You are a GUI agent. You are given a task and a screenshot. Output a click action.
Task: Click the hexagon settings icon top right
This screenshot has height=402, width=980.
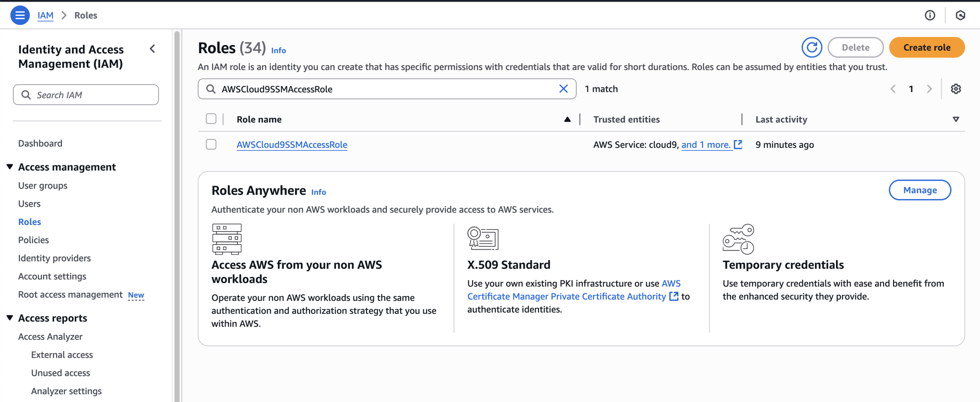(x=960, y=15)
